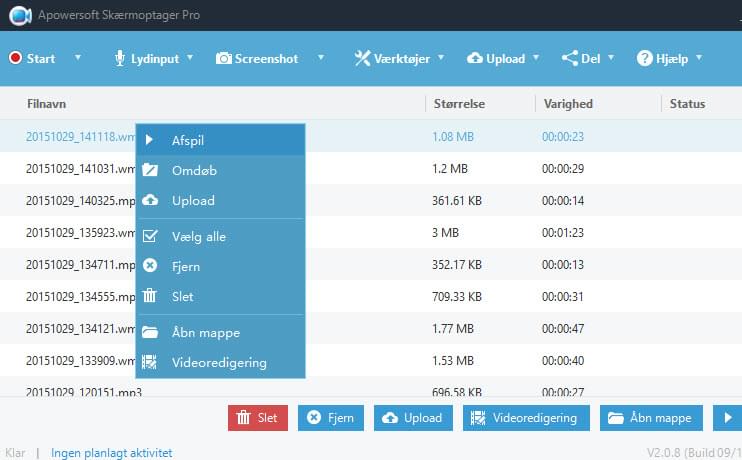
Task: Click the Apowersoft app logo
Action: 19,15
